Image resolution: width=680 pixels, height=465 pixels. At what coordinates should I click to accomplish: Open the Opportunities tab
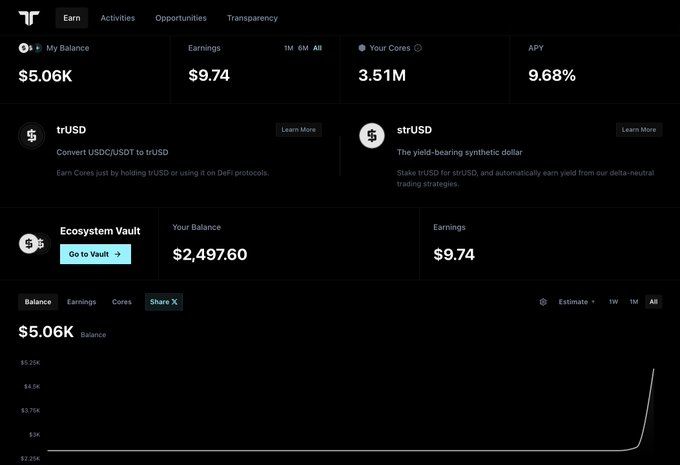point(181,18)
